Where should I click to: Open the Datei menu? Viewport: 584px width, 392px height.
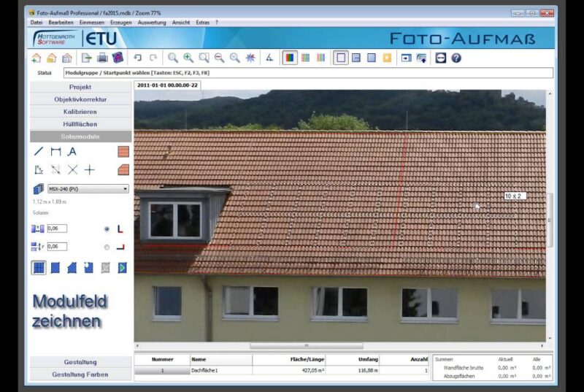[x=36, y=23]
